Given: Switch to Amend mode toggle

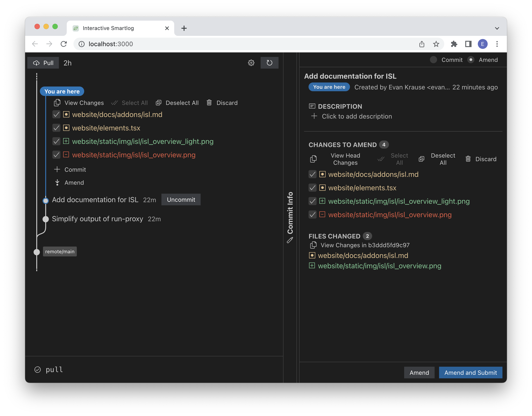Looking at the screenshot, I should pyautogui.click(x=472, y=60).
